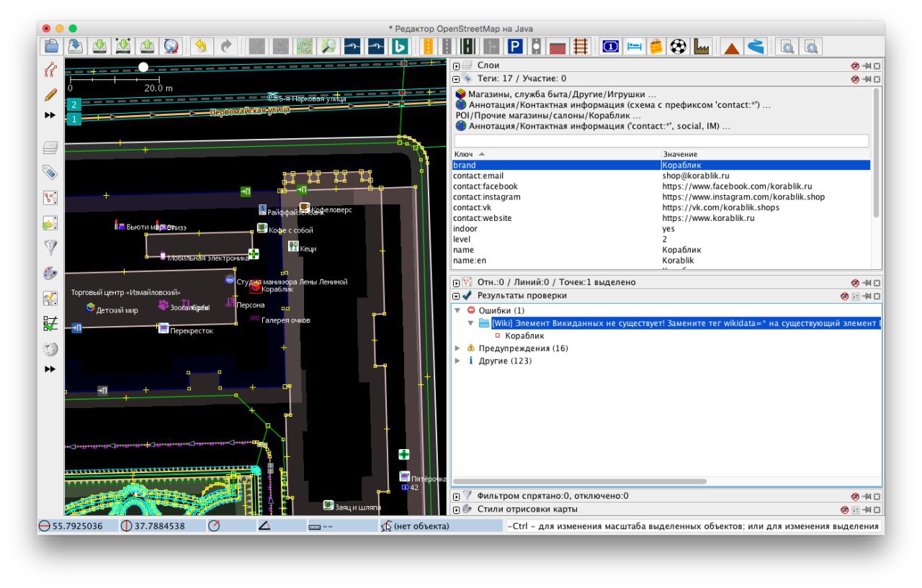922x588 pixels.
Task: Select the soccer ball sport preset icon
Action: (678, 47)
